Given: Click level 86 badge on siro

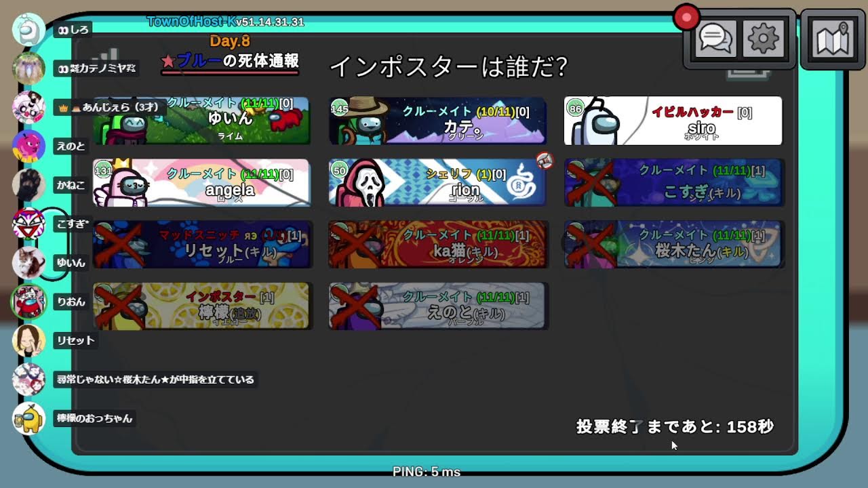Looking at the screenshot, I should [576, 108].
